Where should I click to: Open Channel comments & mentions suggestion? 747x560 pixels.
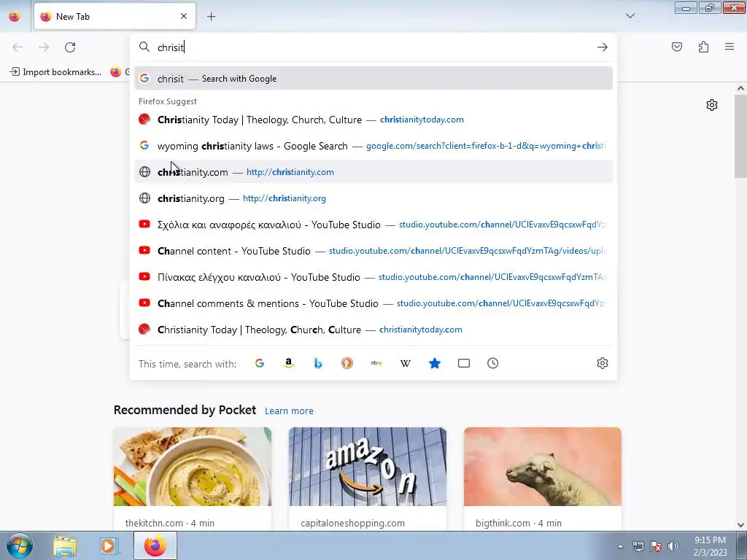click(373, 303)
